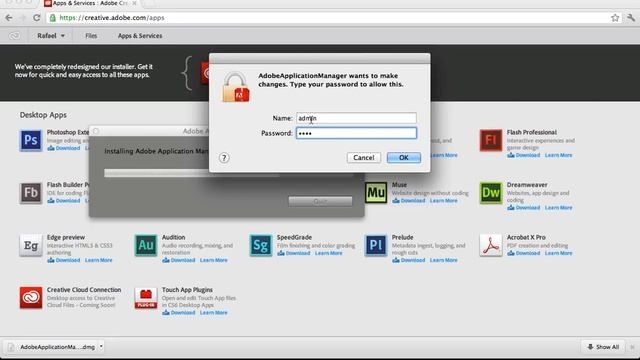Cancel the password dialog
640x360 pixels.
tap(364, 158)
